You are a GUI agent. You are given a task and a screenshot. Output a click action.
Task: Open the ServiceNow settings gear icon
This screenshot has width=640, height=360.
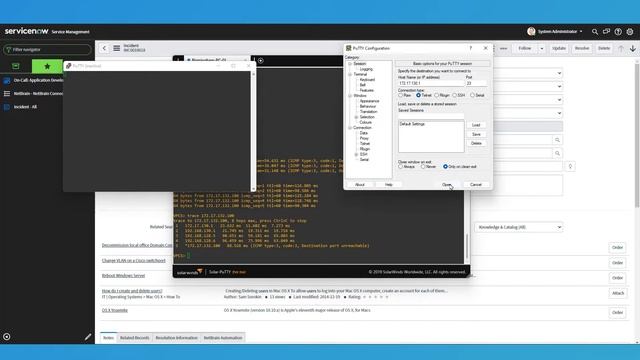pos(630,32)
